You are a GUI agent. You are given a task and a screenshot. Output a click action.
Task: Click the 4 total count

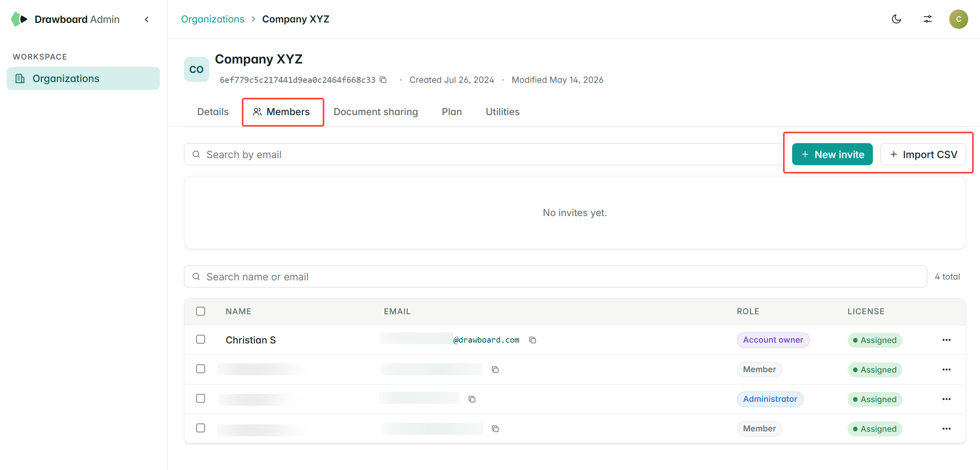pos(947,277)
